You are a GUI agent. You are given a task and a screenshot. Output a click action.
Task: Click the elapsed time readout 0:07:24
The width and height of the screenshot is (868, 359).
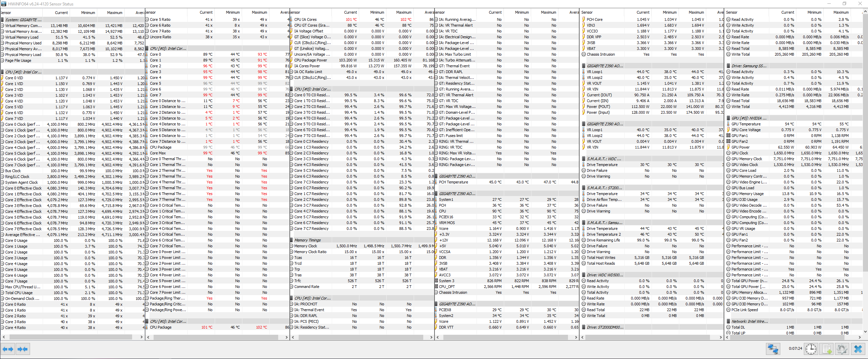point(795,348)
